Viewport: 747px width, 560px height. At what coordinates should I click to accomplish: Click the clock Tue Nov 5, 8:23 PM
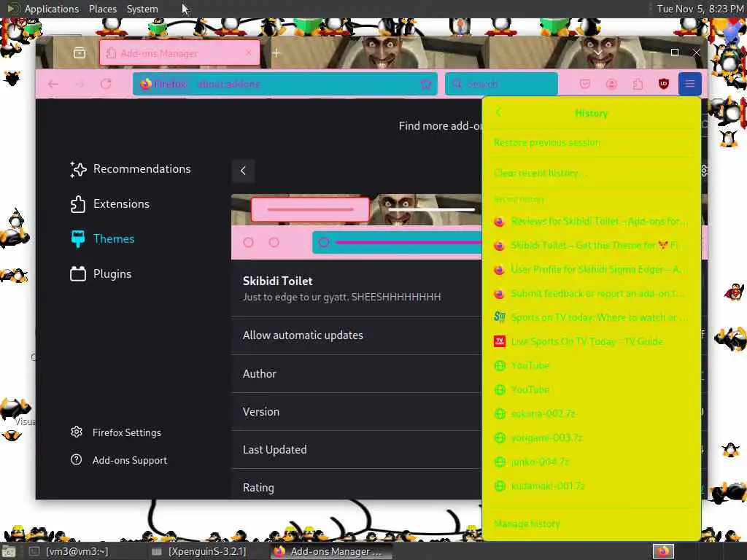pos(700,9)
